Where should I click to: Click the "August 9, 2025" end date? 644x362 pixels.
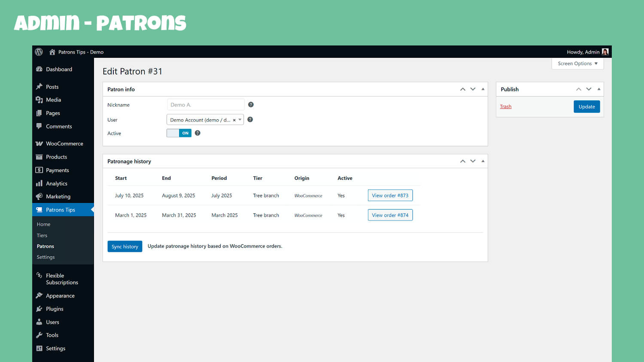179,196
